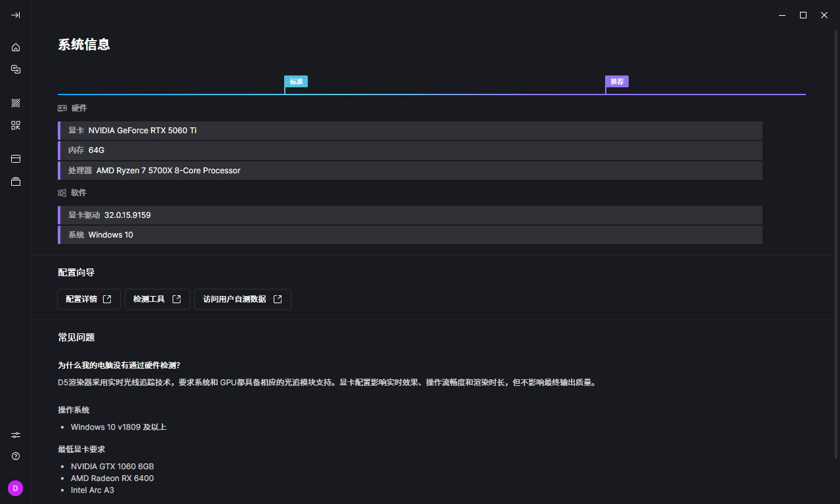Open 访问用户自测数据 link
This screenshot has height=504, width=840.
point(242,299)
